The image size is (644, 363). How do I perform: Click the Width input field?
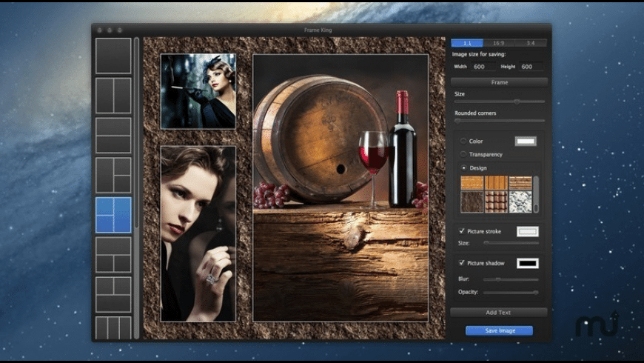(x=484, y=67)
